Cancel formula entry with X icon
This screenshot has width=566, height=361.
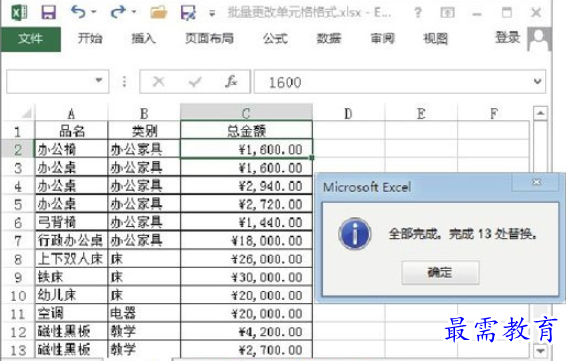coord(158,82)
